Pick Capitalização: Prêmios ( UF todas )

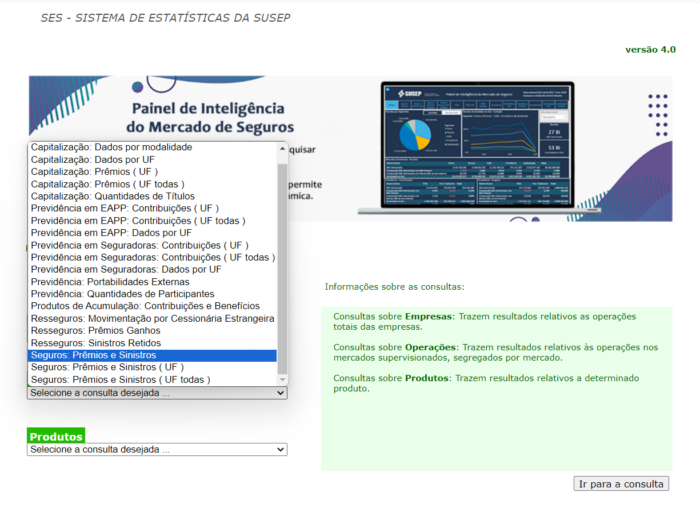point(152,184)
